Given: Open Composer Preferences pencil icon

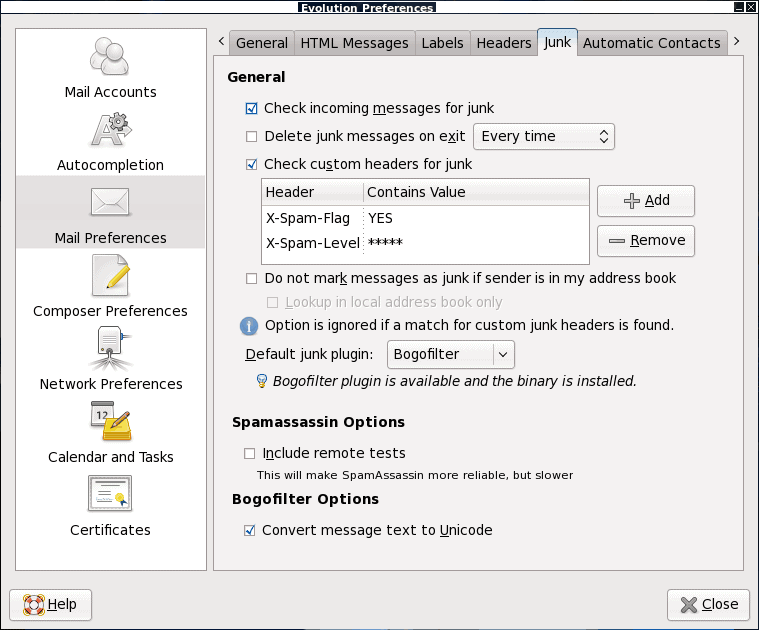Looking at the screenshot, I should [110, 276].
